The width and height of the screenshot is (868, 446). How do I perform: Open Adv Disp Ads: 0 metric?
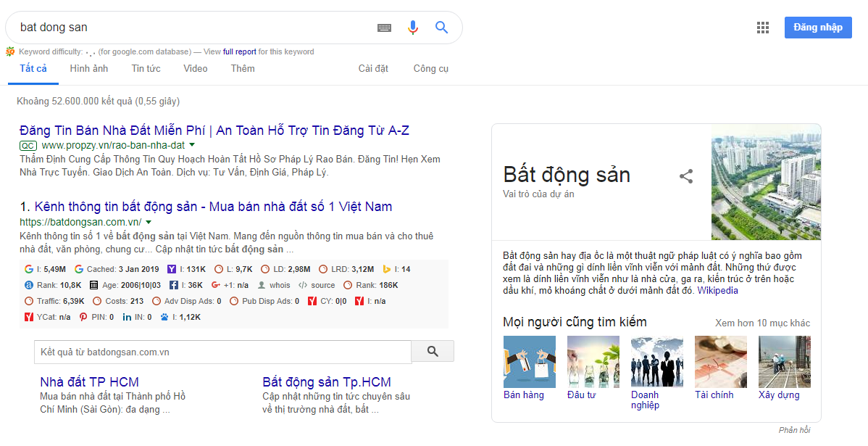(186, 302)
